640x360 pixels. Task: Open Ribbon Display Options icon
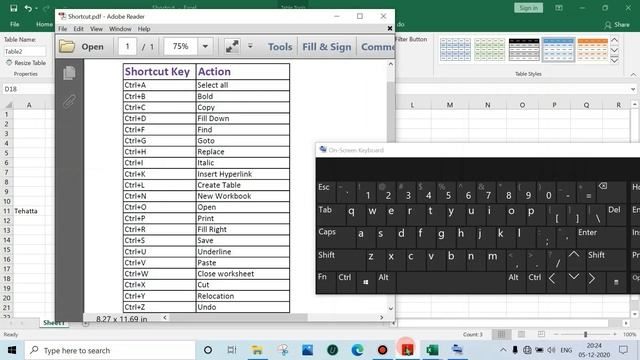(x=559, y=8)
